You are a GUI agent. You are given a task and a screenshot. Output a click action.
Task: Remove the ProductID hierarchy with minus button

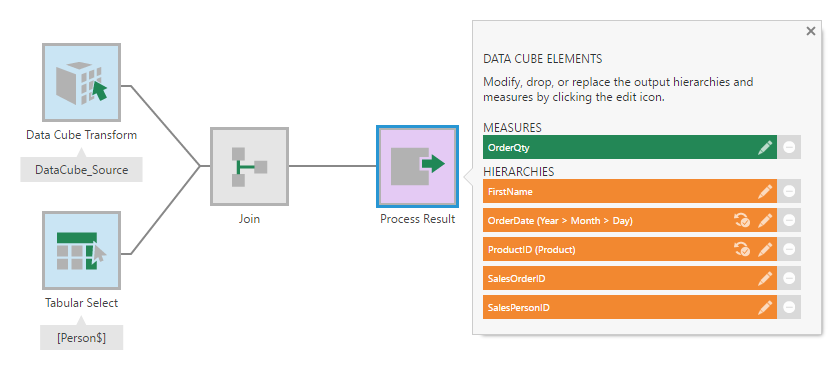tap(789, 249)
